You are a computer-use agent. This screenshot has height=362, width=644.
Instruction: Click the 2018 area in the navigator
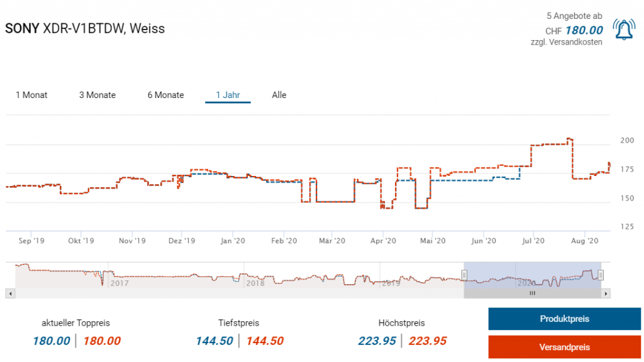[255, 283]
